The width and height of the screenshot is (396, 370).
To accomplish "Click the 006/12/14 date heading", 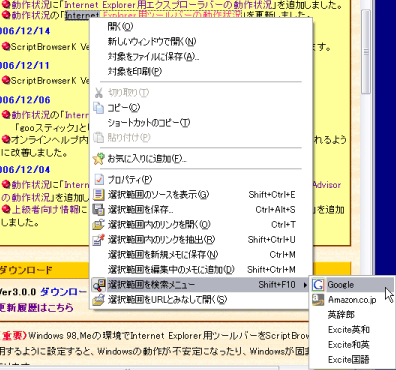I will 25,31.
